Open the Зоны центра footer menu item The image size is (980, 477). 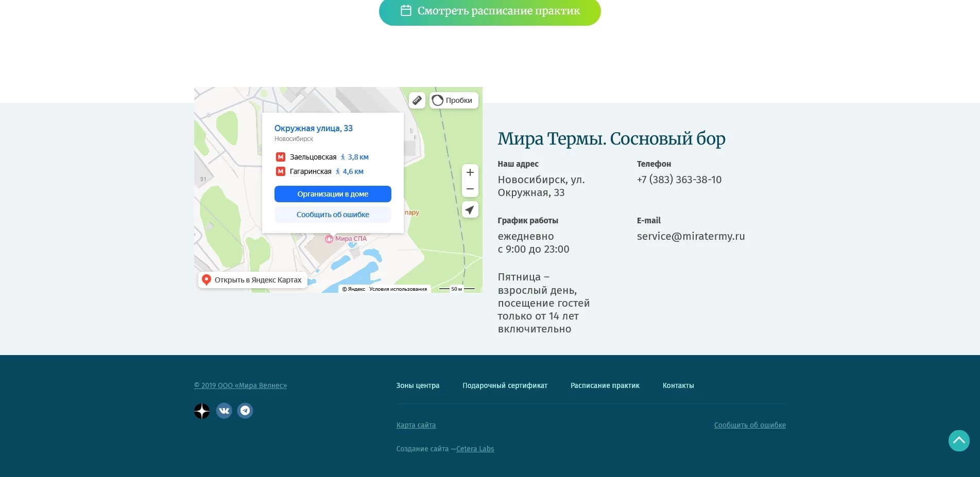pos(418,385)
